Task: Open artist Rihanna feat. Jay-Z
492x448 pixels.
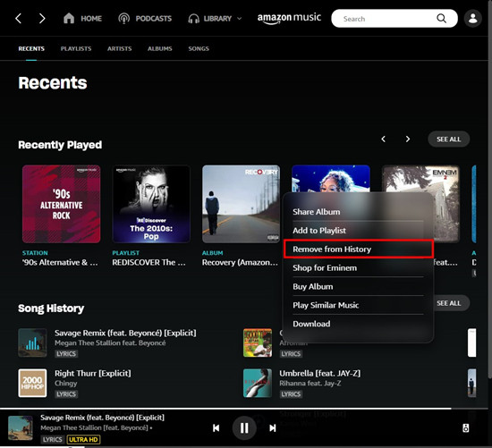Action: click(310, 384)
